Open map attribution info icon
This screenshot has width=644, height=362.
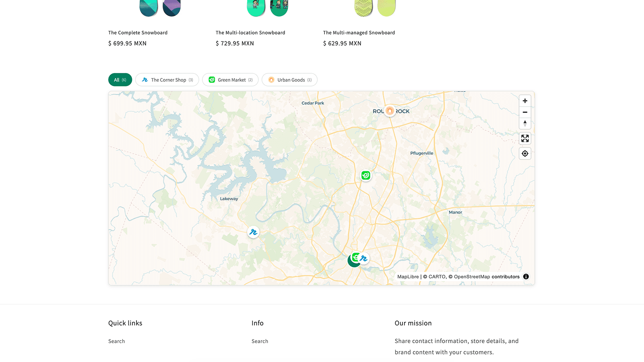[526, 277]
